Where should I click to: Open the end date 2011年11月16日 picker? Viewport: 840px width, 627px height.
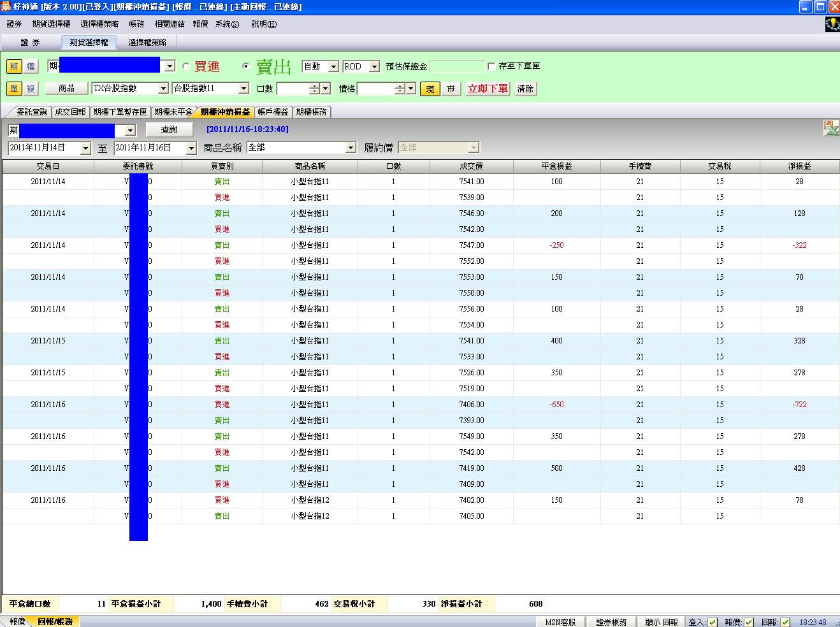[191, 148]
